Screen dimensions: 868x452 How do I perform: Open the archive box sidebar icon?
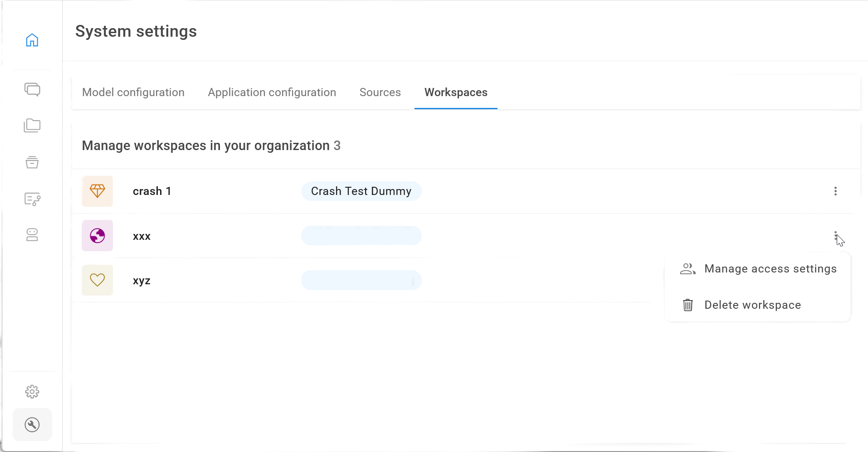32,162
